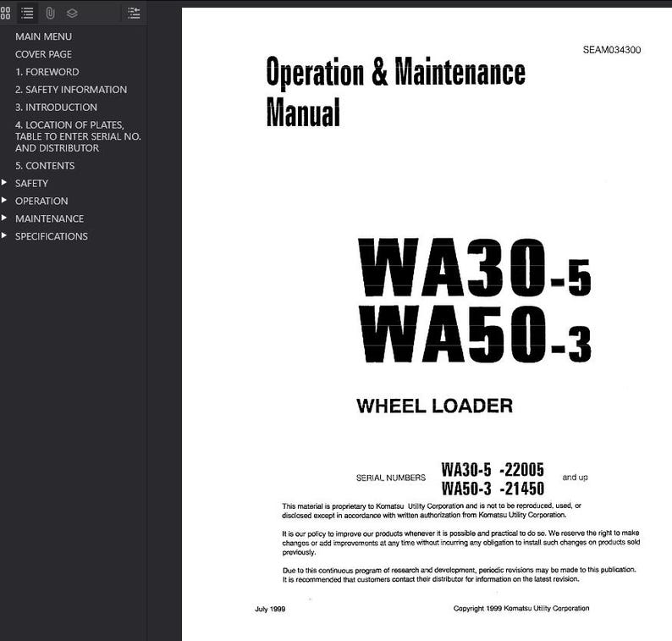Screen dimensions: 672x641
Task: Jump to the COVER PAGE bookmark
Action: click(x=44, y=54)
